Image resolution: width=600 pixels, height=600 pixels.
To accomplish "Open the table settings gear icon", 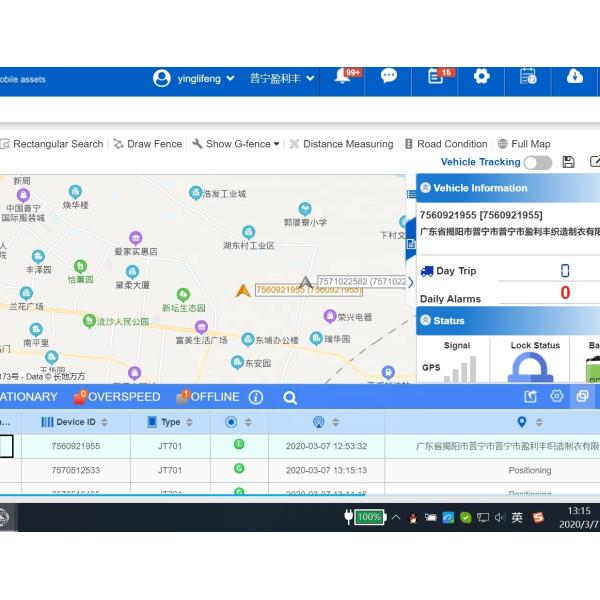I will point(557,397).
